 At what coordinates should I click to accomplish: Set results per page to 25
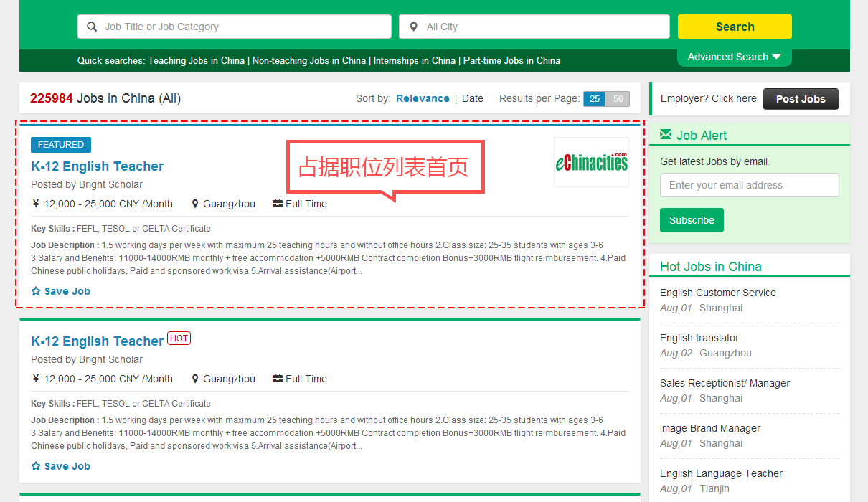595,99
